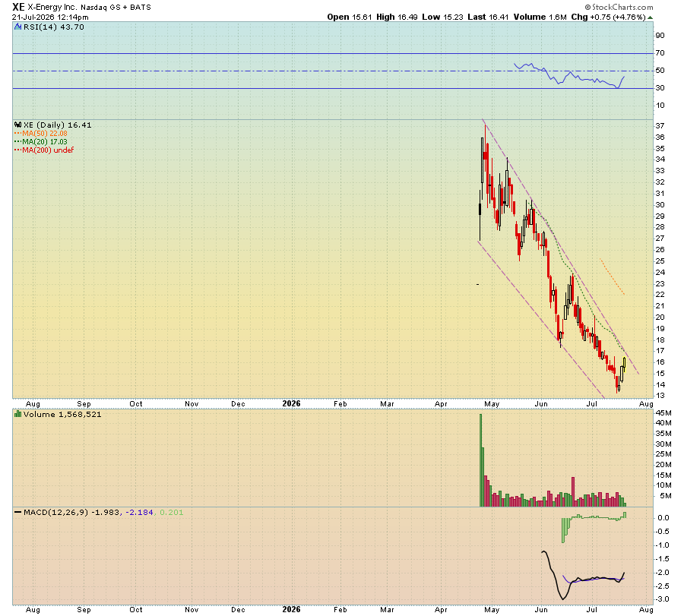Click the RSI 70 overbought axis label
Image resolution: width=684 pixels, height=616 pixels.
(x=660, y=53)
